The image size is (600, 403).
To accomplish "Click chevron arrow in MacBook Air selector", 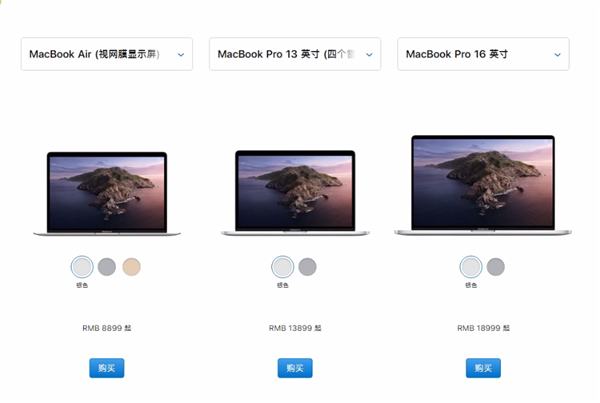I will click(181, 55).
